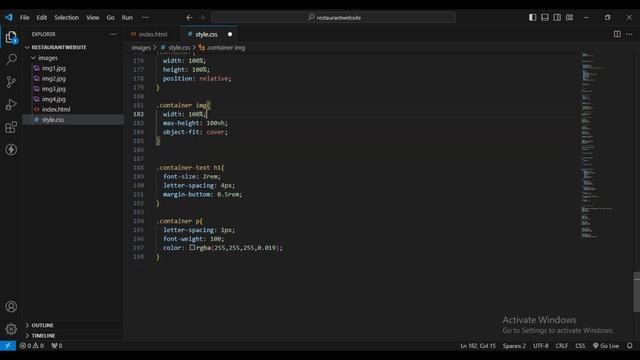Screen dimensions: 640x360
Task: Open the lightning bolt extension icon
Action: (x=11, y=150)
